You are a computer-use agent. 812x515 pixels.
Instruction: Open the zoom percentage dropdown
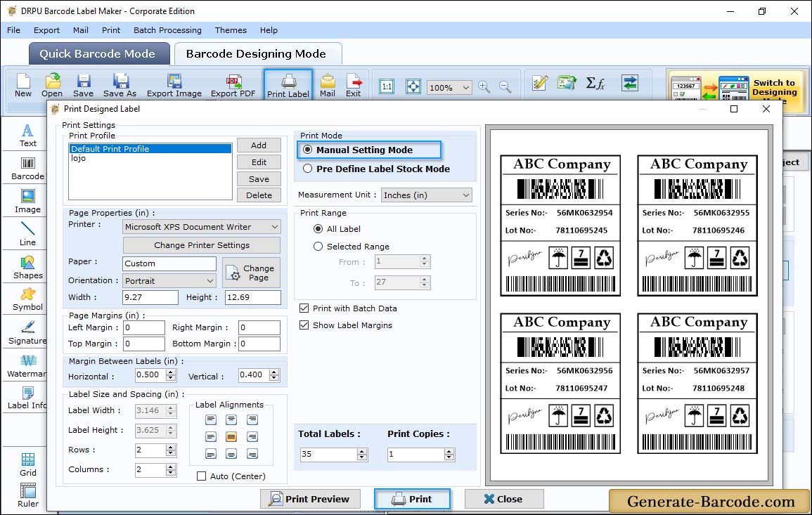(x=465, y=87)
